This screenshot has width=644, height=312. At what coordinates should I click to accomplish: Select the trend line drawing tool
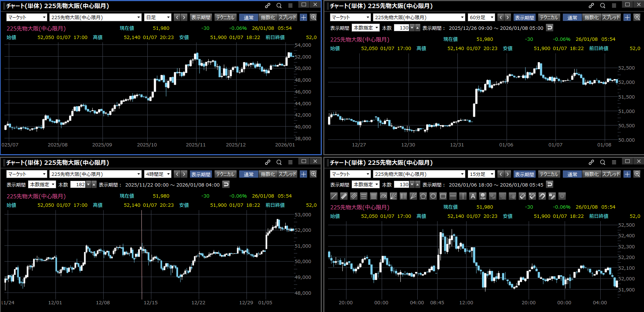334,196
